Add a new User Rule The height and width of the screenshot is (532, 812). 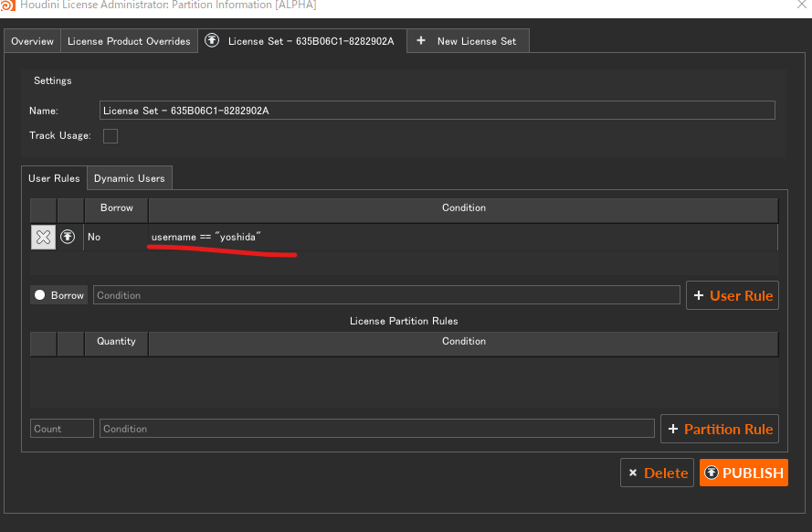tap(733, 295)
